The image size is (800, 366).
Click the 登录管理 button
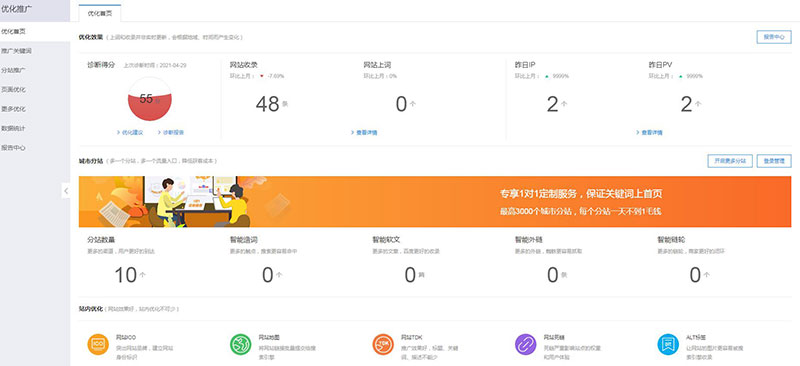(x=774, y=161)
